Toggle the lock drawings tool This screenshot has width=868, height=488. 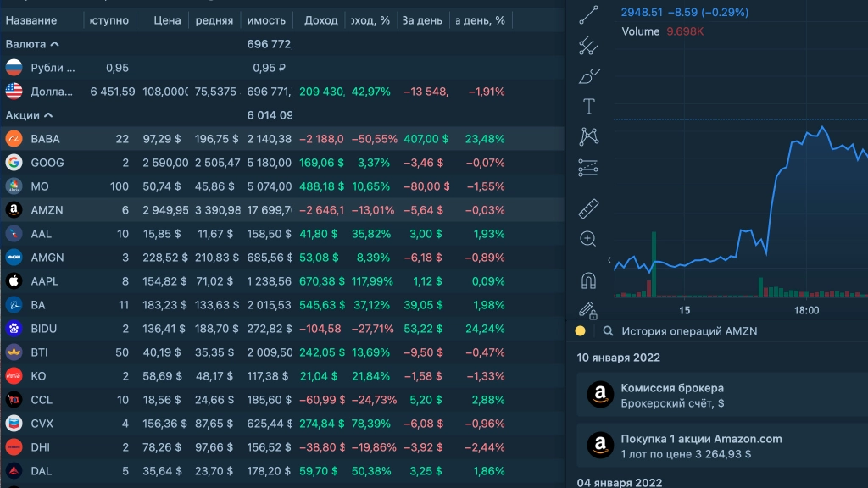point(588,310)
